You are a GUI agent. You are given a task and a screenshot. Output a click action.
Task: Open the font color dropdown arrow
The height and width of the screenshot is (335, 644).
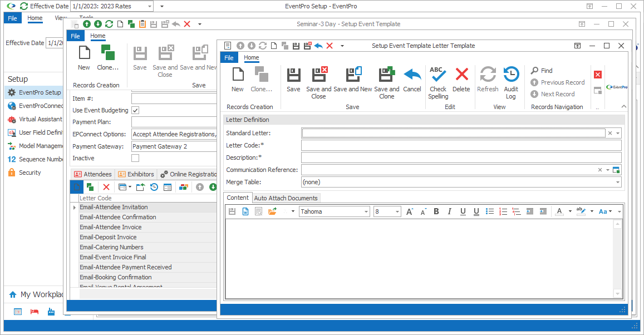pyautogui.click(x=570, y=211)
